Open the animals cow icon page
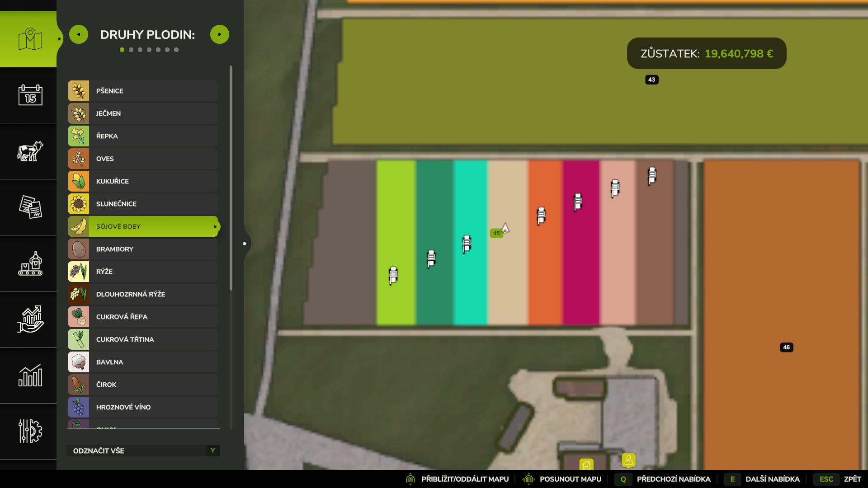 [30, 151]
